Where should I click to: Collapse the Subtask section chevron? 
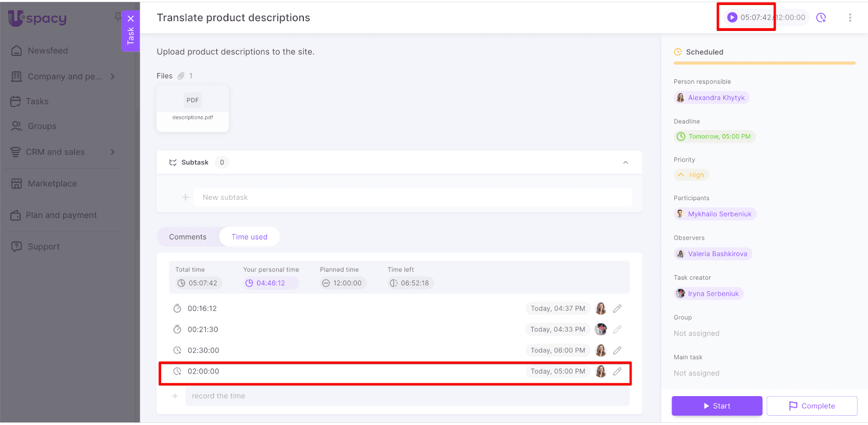[626, 162]
